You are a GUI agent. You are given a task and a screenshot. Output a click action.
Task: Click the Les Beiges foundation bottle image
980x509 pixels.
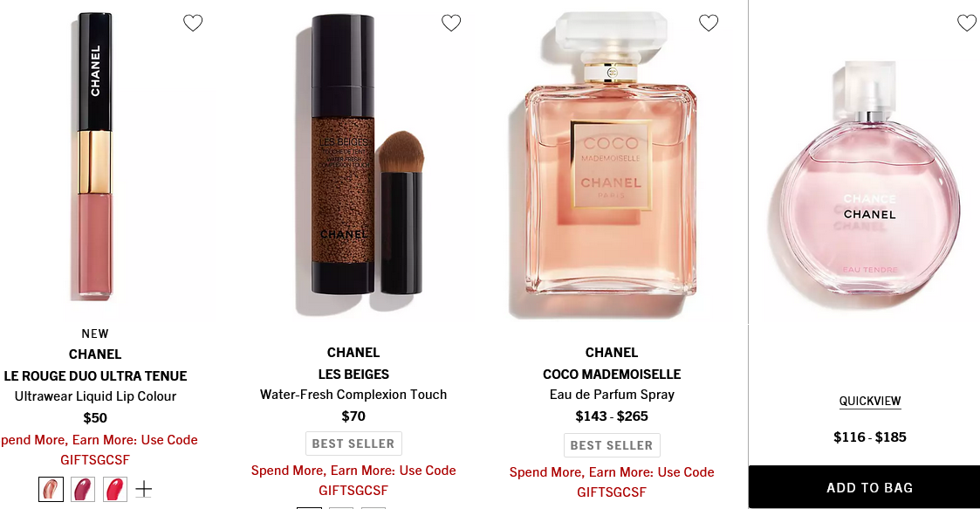point(360,155)
